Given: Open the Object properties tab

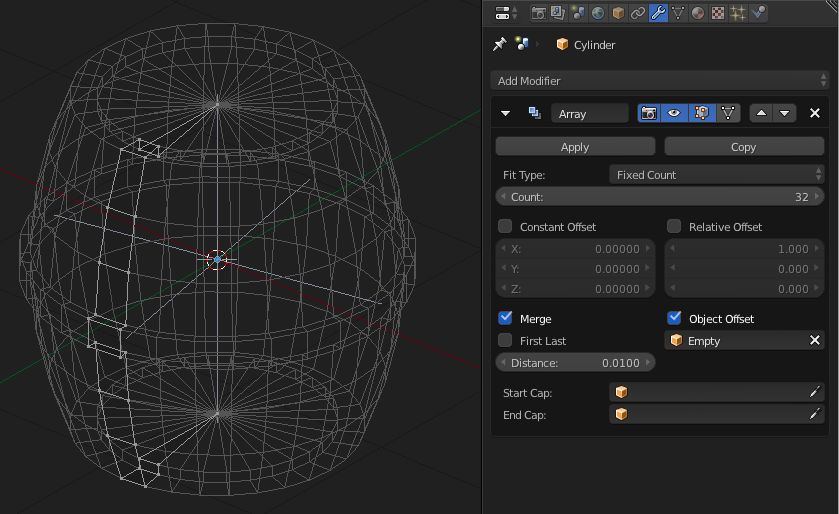Looking at the screenshot, I should [x=618, y=13].
